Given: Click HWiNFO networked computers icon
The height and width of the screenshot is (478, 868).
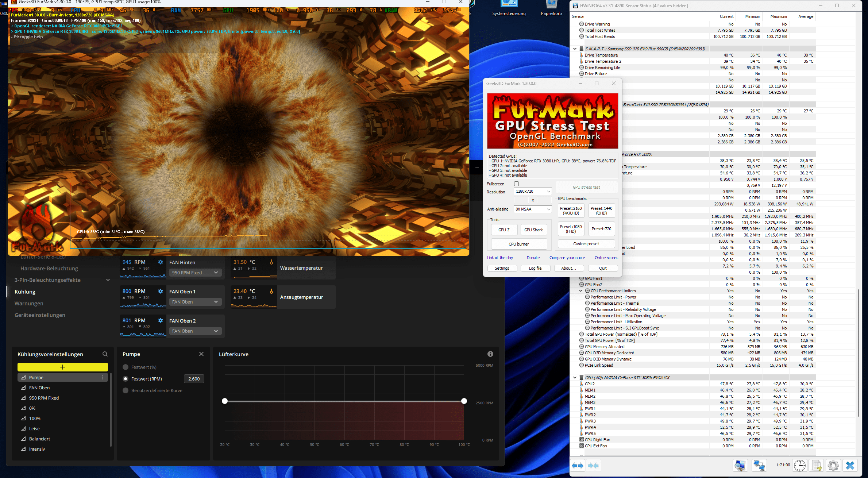Looking at the screenshot, I should 759,466.
